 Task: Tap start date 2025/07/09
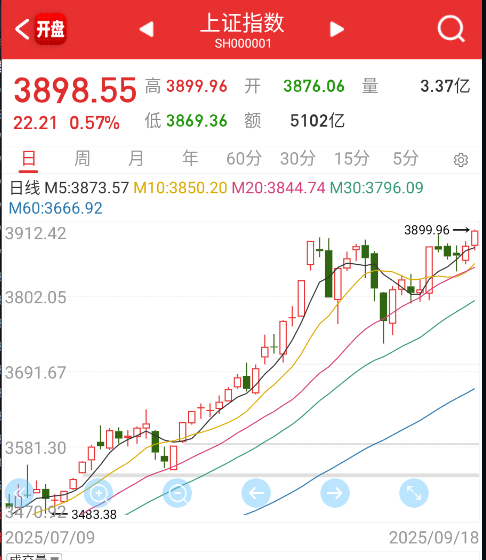tap(50, 538)
